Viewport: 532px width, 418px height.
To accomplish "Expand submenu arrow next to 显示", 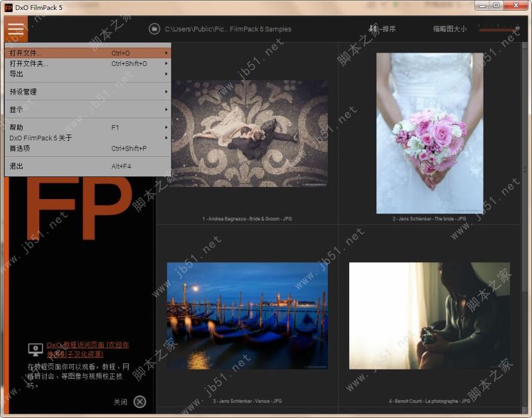I will tap(166, 110).
